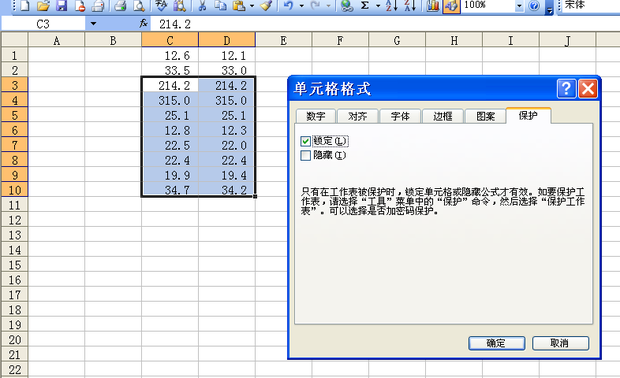Open Print Preview with magnifier icon
Image resolution: width=620 pixels, height=378 pixels.
[139, 5]
